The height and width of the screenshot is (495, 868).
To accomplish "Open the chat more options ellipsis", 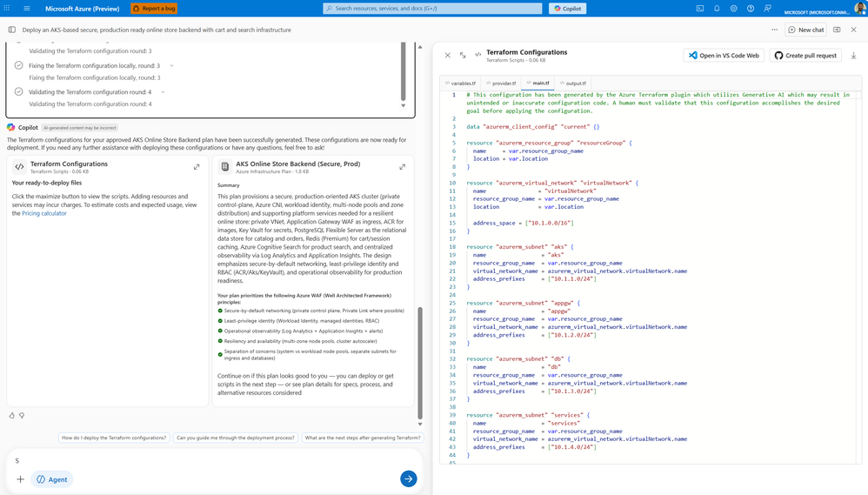I will click(x=774, y=30).
